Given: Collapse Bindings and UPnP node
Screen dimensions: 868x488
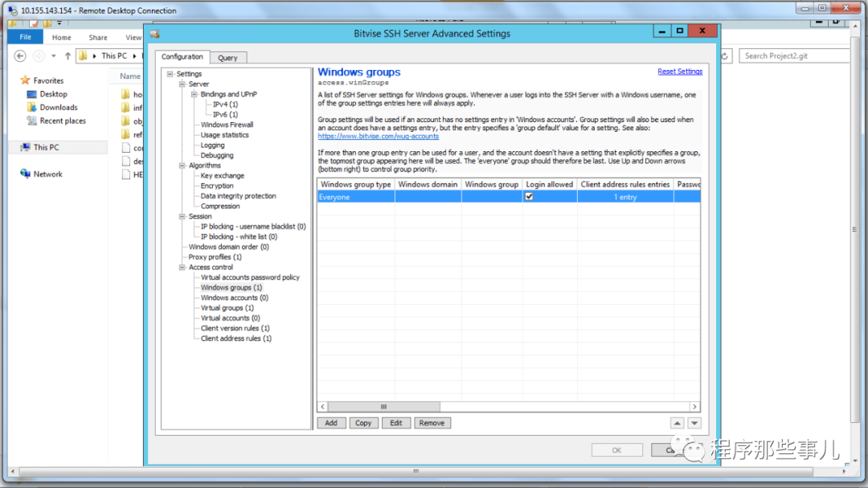Looking at the screenshot, I should click(x=194, y=94).
